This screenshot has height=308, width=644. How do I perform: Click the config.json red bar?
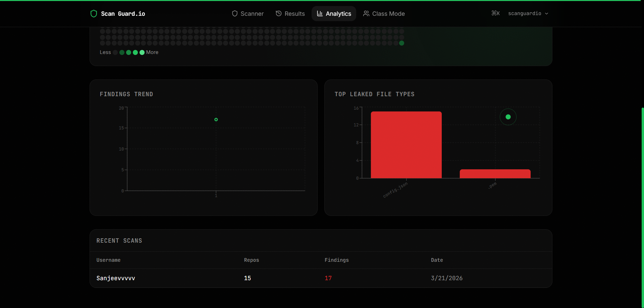pyautogui.click(x=406, y=145)
